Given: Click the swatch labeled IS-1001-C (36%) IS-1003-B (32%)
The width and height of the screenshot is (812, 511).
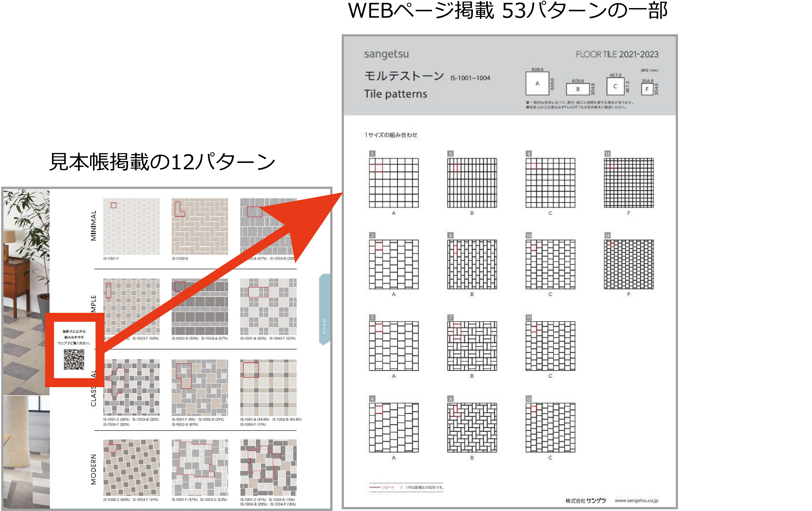Looking at the screenshot, I should tap(132, 388).
